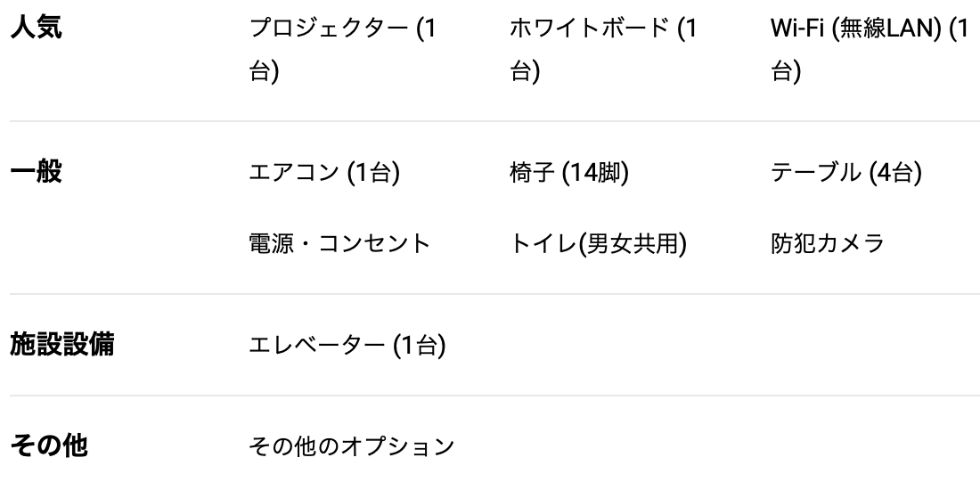980x482 pixels.
Task: Select トイレ(男女共用) entry
Action: pyautogui.click(x=598, y=243)
